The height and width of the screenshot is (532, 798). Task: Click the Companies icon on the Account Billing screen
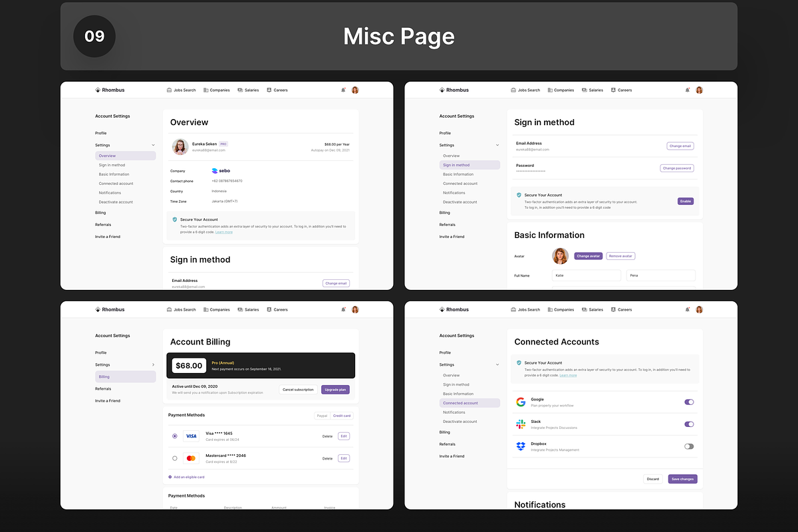coord(206,309)
